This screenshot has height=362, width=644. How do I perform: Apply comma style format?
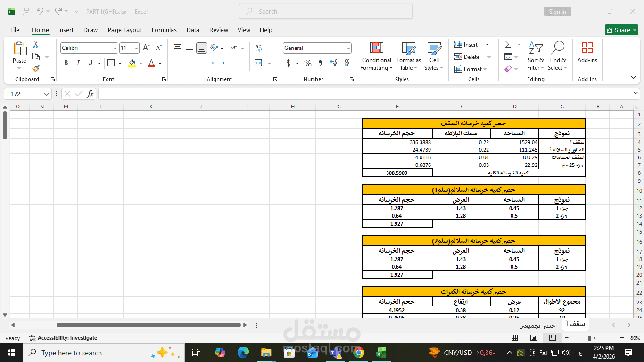point(320,63)
